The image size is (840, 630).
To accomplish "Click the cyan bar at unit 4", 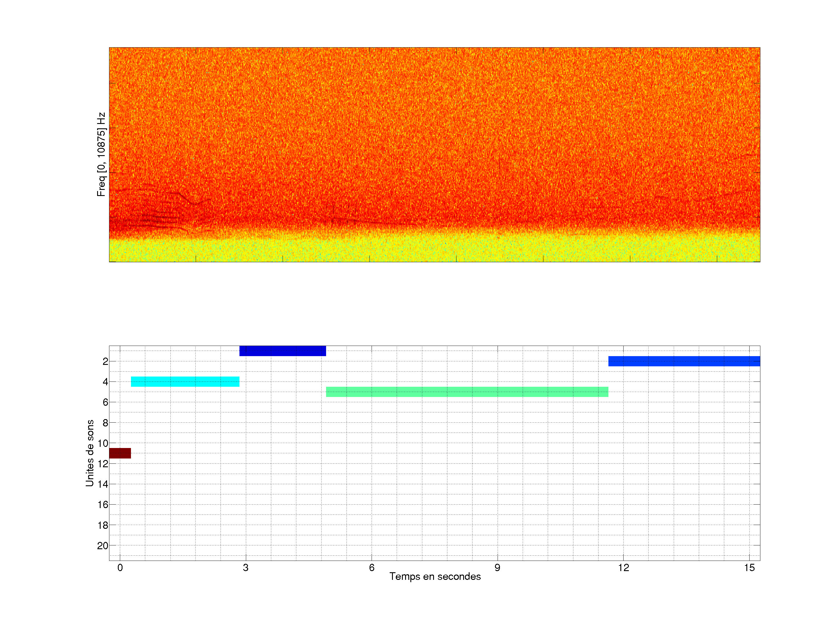I will [x=185, y=381].
